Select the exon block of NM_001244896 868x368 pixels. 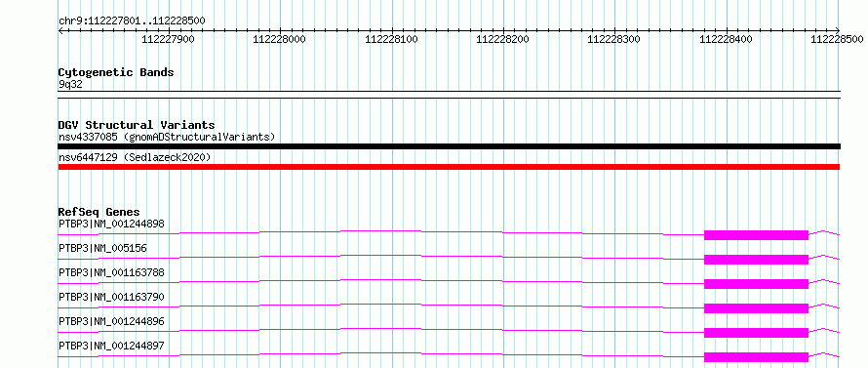click(x=756, y=333)
